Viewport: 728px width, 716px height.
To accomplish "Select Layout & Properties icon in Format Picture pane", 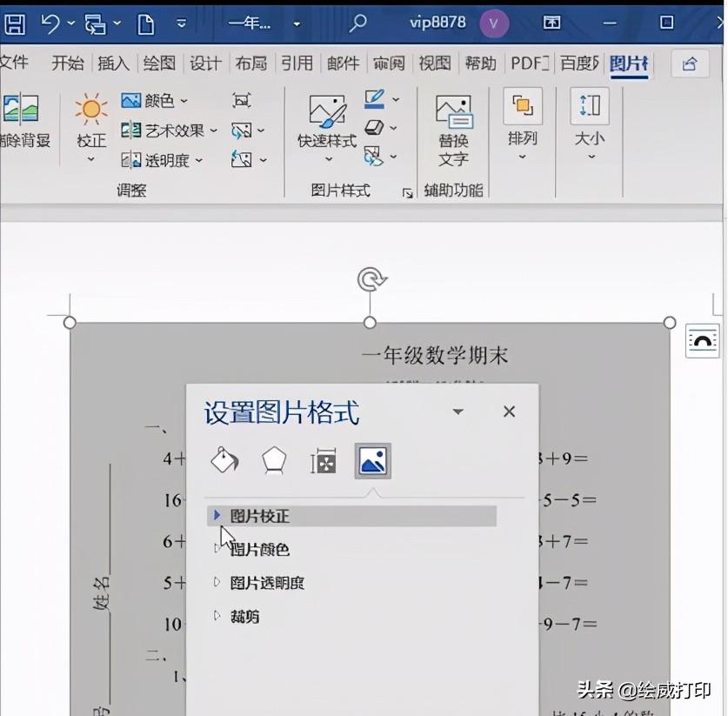I will (x=323, y=460).
